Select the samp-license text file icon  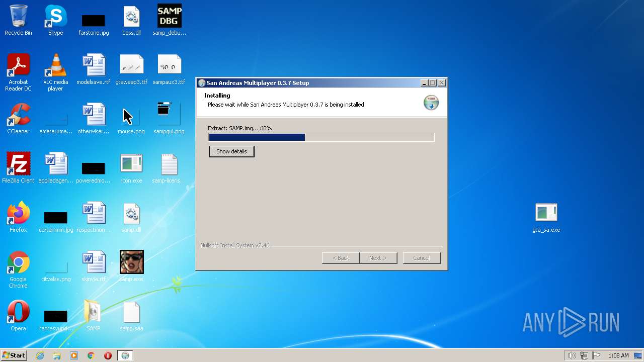[169, 168]
